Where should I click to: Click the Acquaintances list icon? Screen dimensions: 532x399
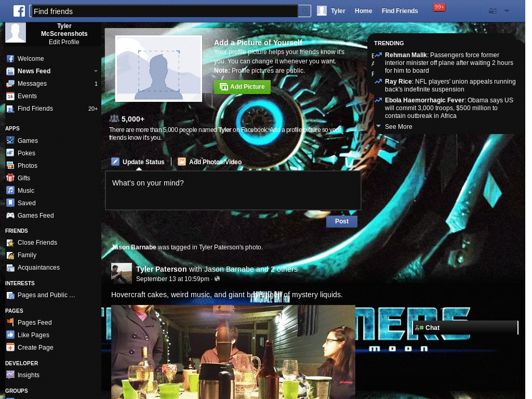click(x=10, y=268)
